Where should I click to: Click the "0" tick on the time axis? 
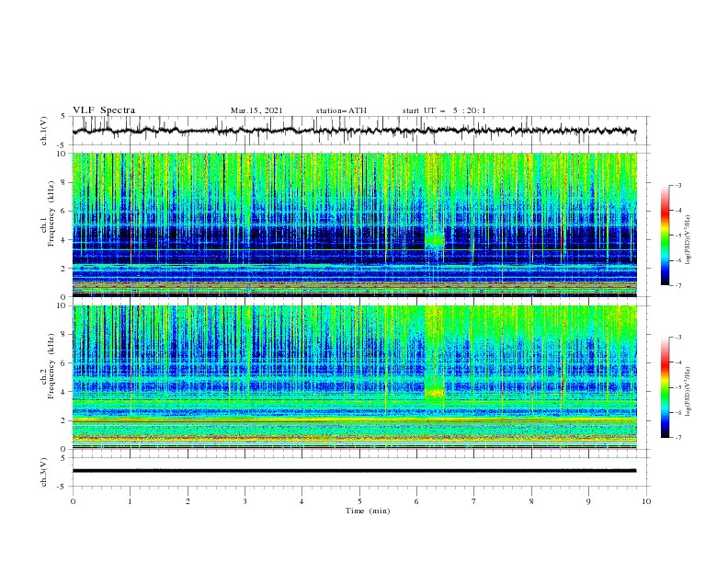click(x=73, y=501)
